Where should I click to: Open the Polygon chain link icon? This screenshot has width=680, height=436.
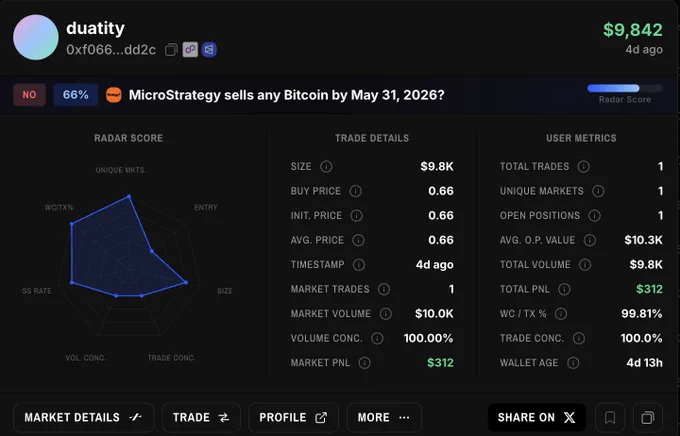point(190,49)
